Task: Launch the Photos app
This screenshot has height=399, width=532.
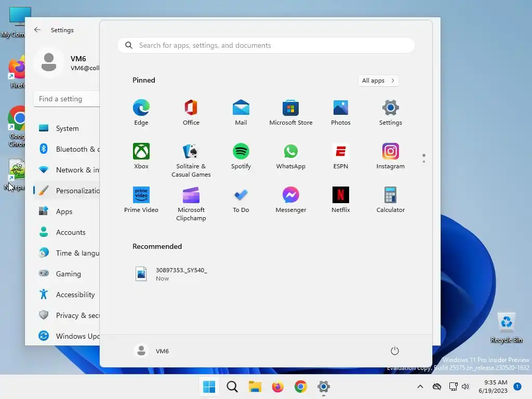Action: (x=341, y=113)
